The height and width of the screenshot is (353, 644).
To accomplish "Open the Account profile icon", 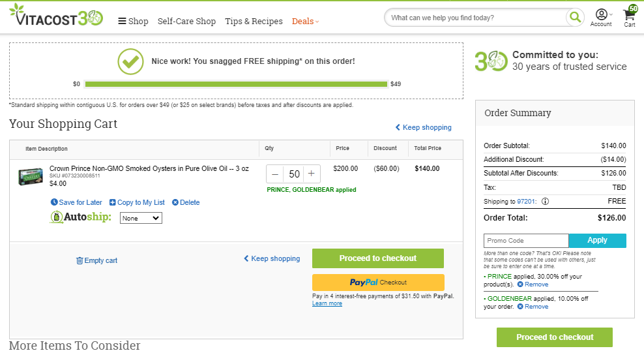I will click(x=601, y=14).
